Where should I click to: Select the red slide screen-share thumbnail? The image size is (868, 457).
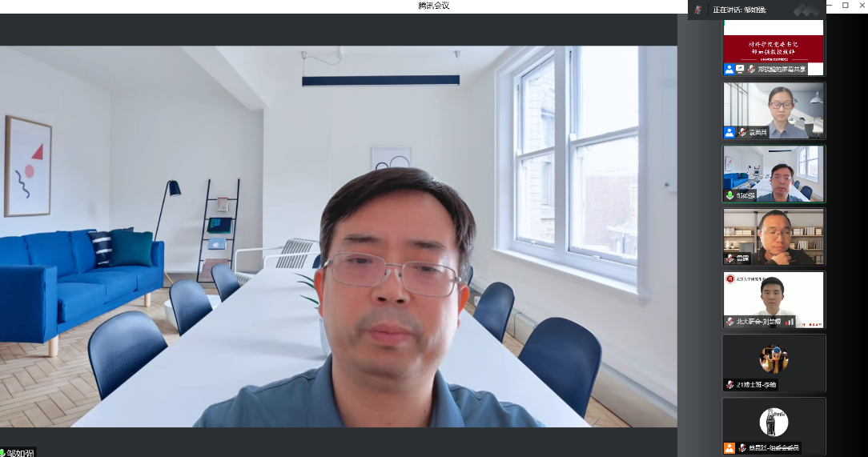point(774,47)
